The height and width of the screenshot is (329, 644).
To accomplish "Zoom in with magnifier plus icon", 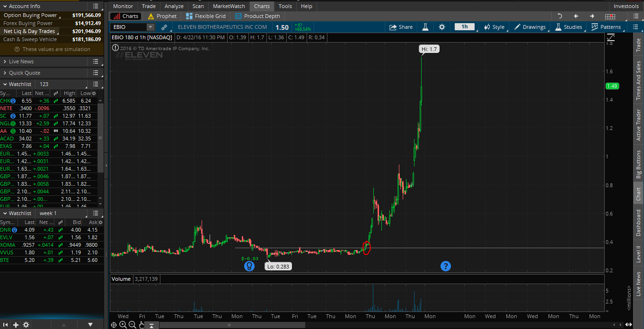I will coord(123,325).
